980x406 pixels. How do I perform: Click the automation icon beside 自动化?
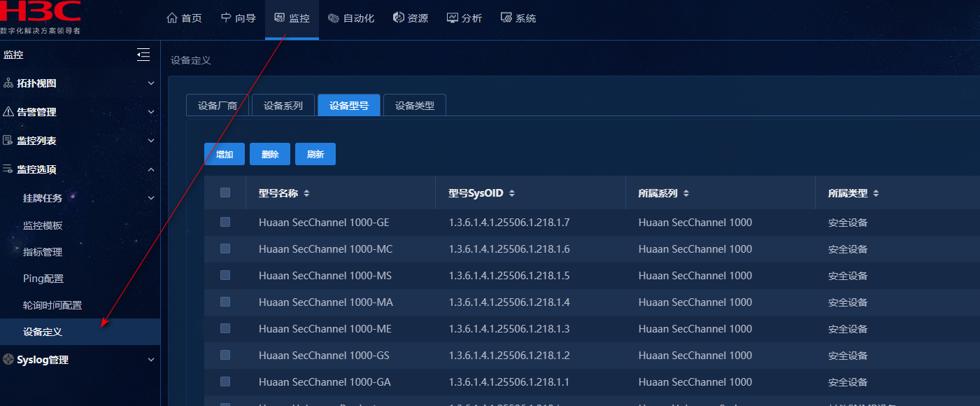tap(334, 18)
